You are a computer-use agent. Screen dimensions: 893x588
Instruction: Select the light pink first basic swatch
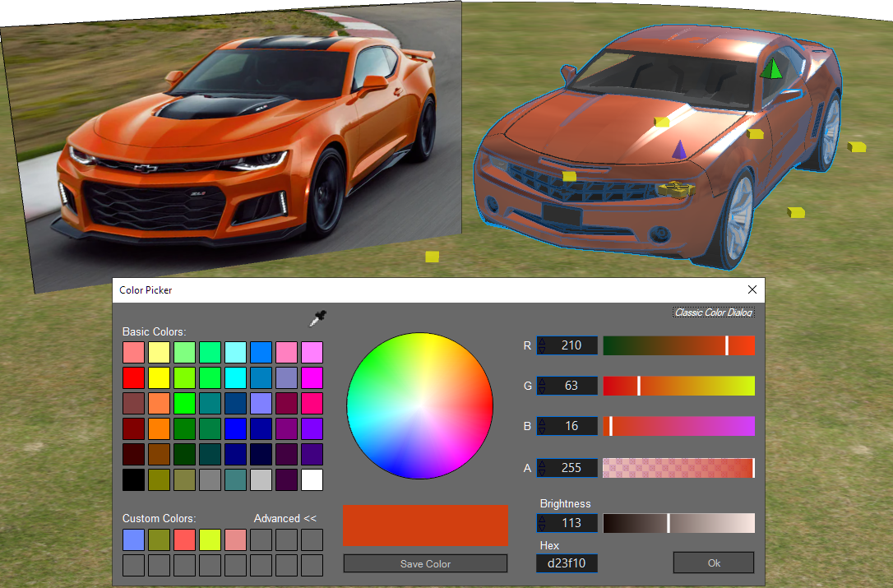tap(133, 352)
